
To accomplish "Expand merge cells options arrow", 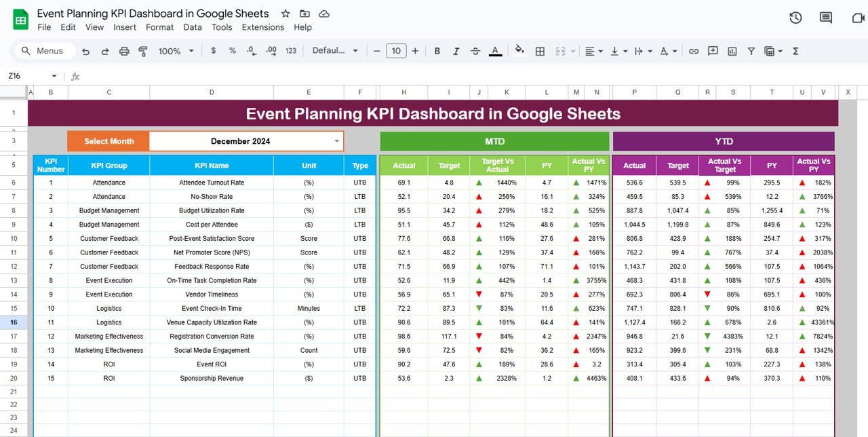I will [x=573, y=51].
